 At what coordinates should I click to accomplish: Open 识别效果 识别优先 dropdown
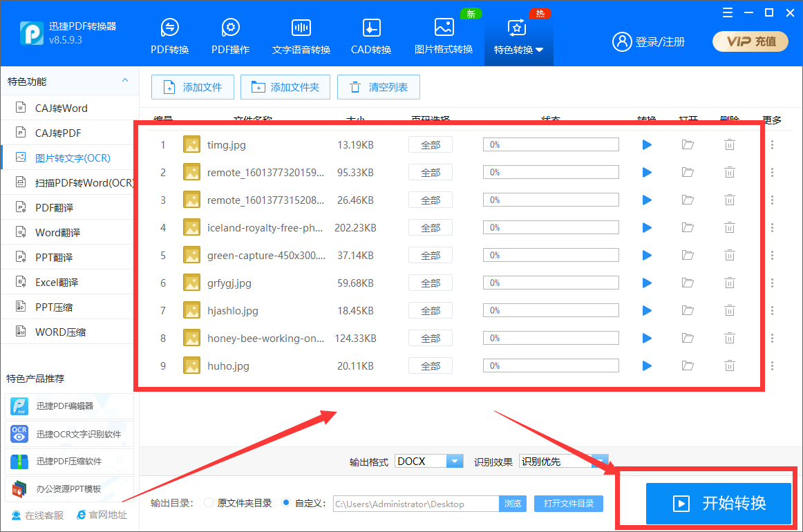coord(564,462)
